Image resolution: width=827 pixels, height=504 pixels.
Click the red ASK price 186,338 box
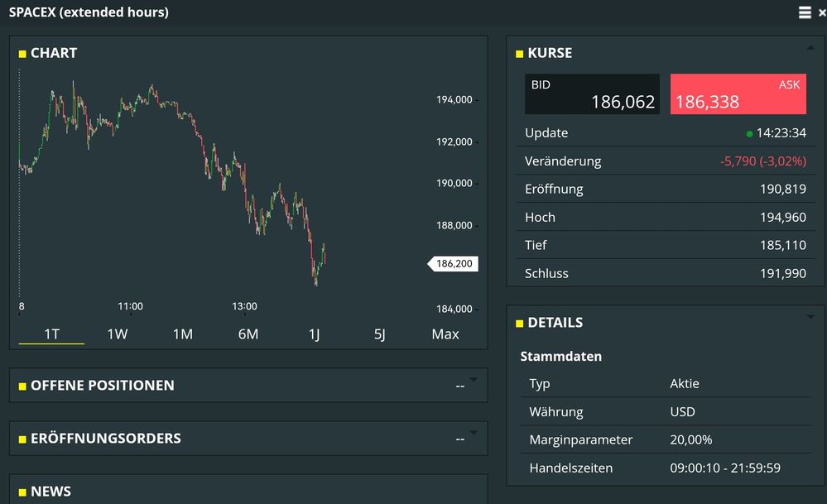coord(738,94)
